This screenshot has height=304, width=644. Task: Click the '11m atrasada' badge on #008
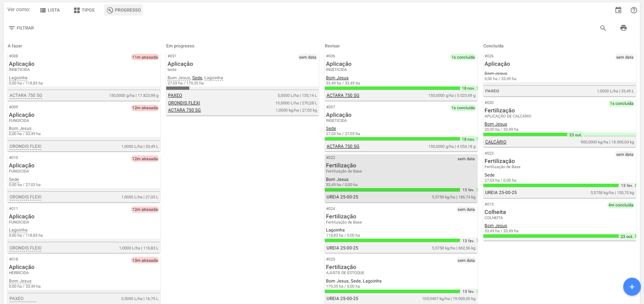(x=145, y=57)
